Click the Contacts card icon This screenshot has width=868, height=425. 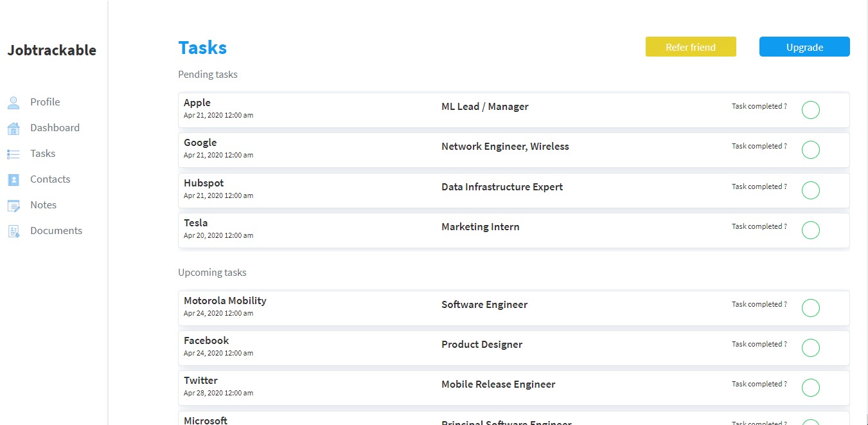click(13, 179)
